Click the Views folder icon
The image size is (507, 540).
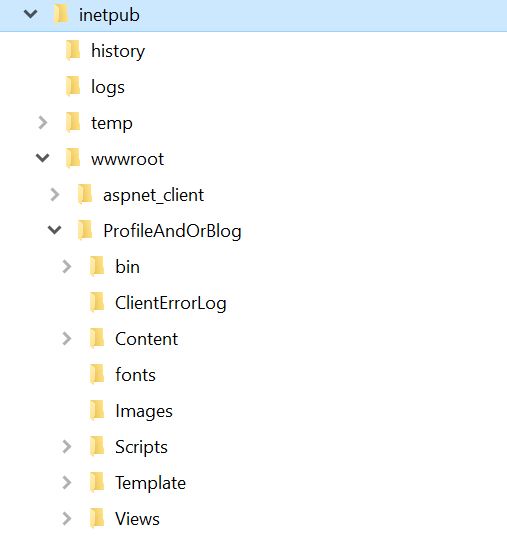97,518
